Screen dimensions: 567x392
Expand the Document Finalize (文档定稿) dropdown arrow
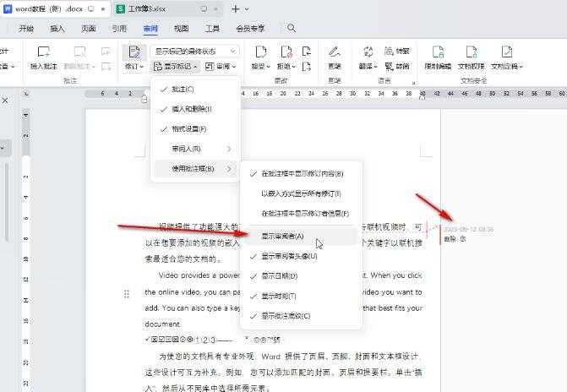coord(521,67)
